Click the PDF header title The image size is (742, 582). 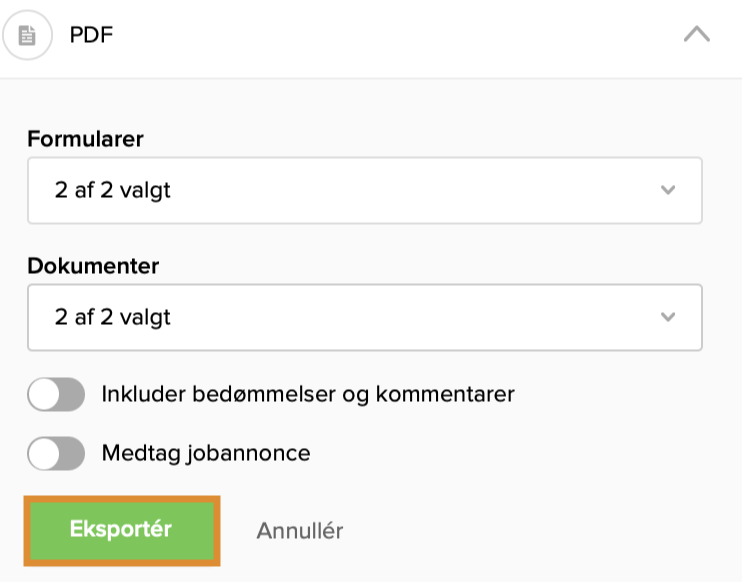[91, 36]
